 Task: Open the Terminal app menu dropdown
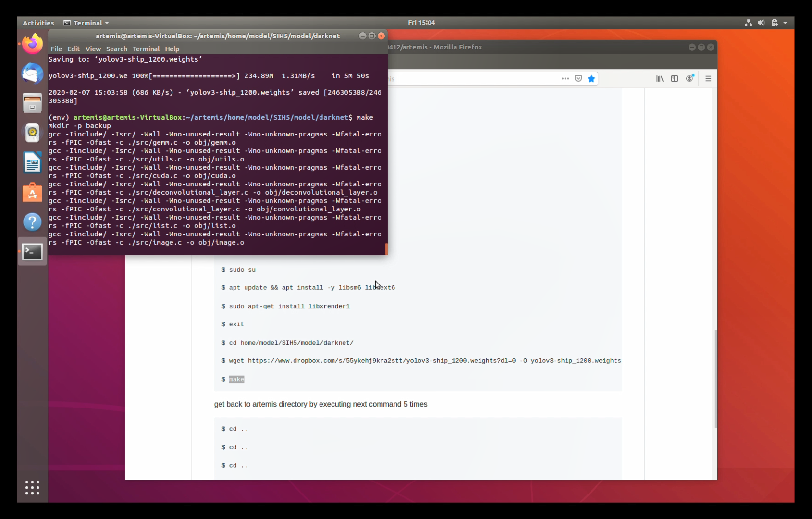tap(86, 23)
